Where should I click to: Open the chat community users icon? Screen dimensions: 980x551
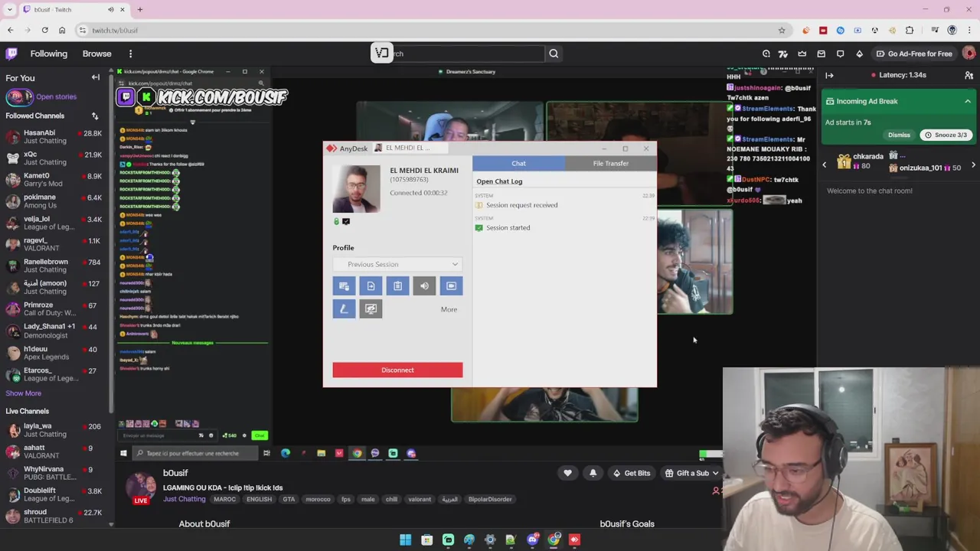(969, 75)
